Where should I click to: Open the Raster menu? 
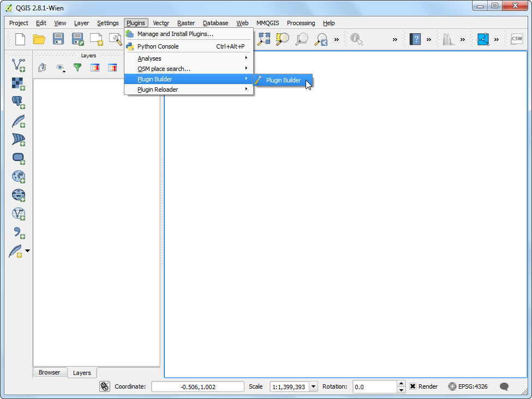tap(186, 23)
